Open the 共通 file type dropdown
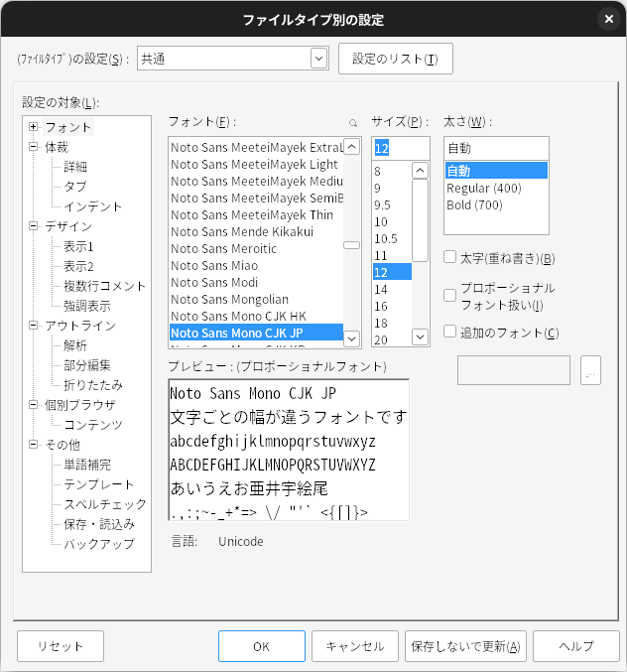 (x=318, y=59)
